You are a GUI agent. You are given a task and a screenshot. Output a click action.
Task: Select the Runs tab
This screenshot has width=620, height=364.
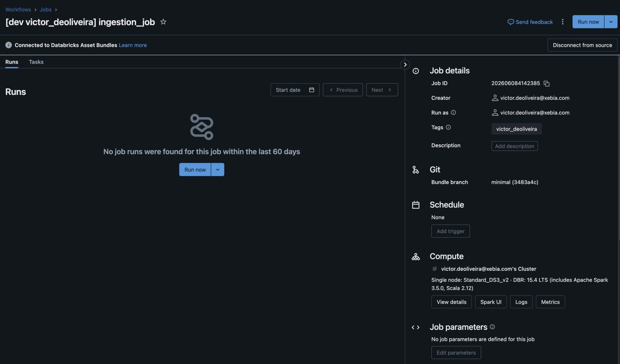point(12,62)
